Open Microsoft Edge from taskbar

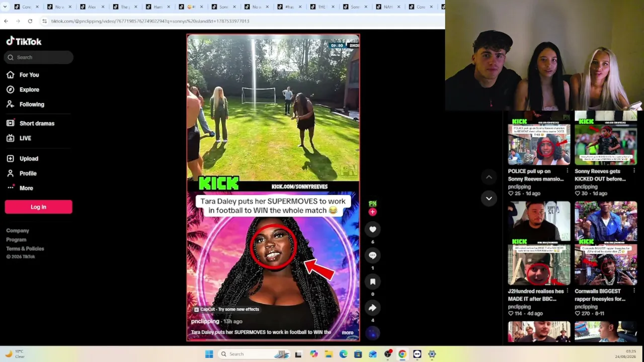click(x=343, y=354)
